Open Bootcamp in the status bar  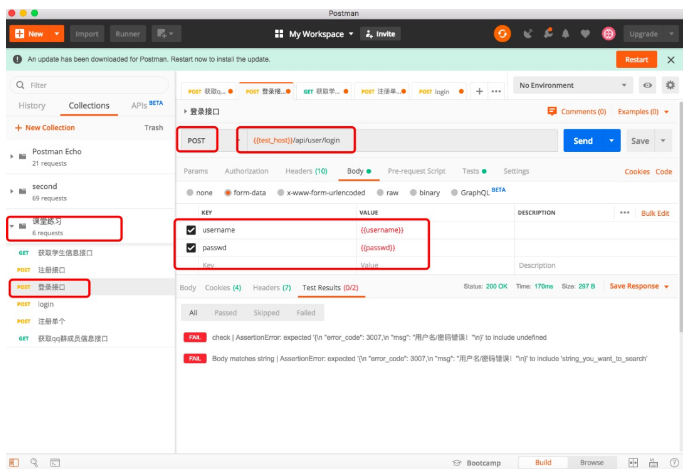pos(477,463)
